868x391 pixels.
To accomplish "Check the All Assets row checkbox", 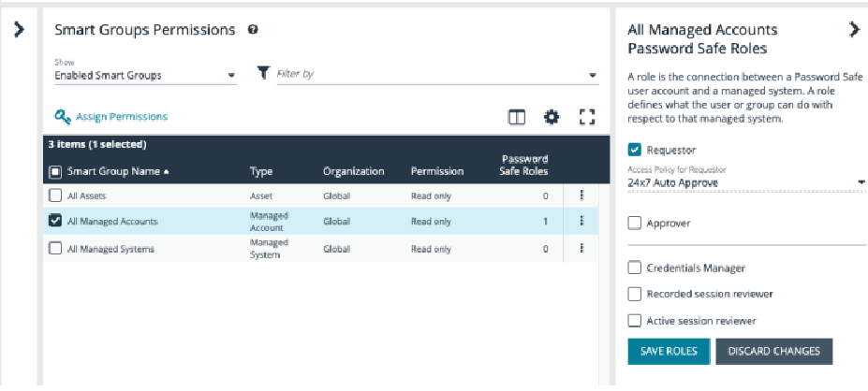I will point(55,195).
